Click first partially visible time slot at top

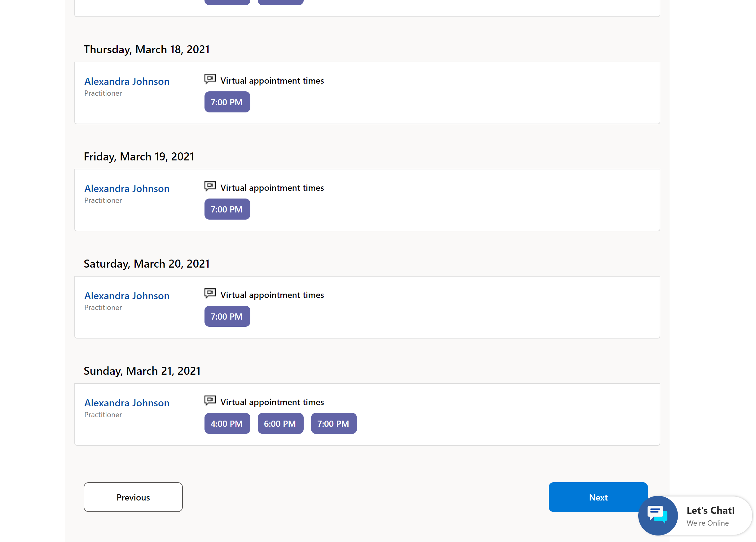[227, 2]
